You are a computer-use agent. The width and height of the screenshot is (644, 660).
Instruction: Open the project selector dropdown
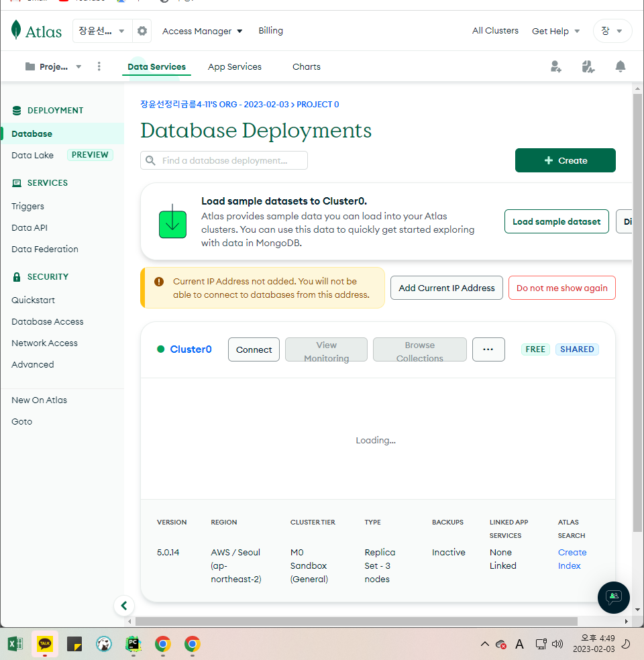pos(53,66)
